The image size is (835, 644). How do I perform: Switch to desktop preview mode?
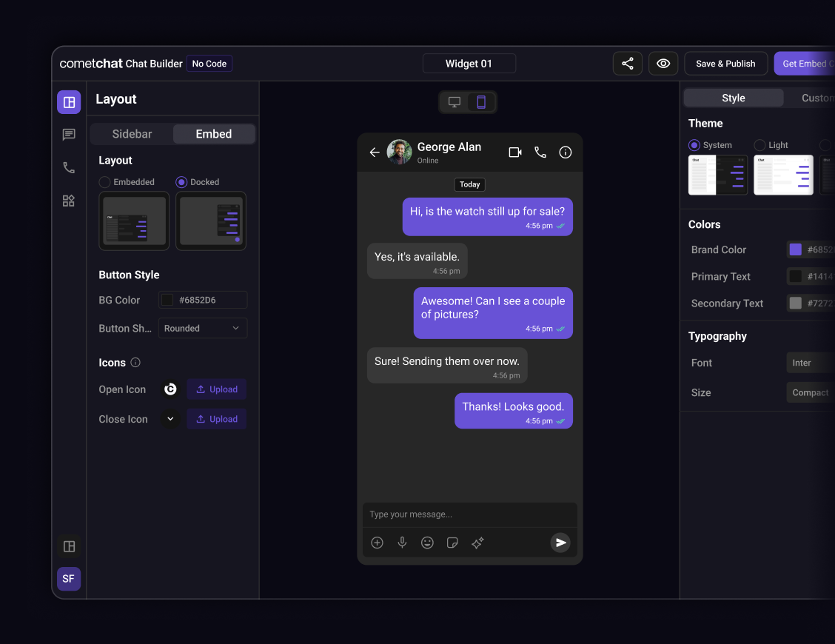coord(455,101)
